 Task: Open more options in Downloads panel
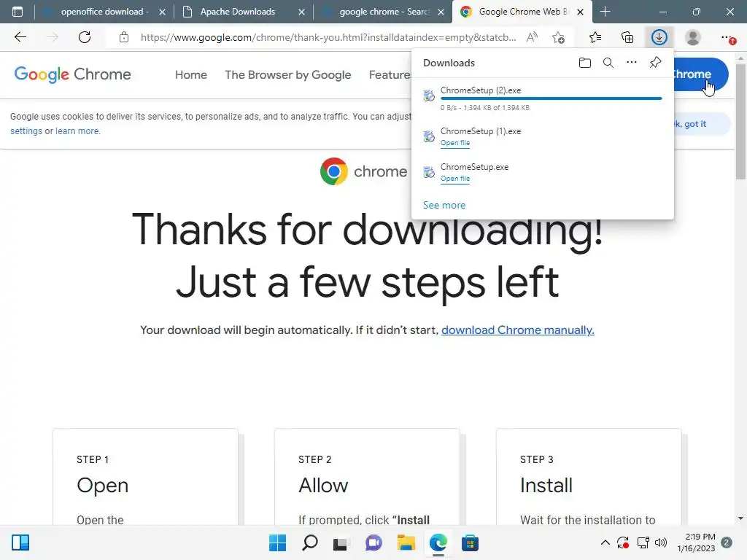tap(632, 63)
